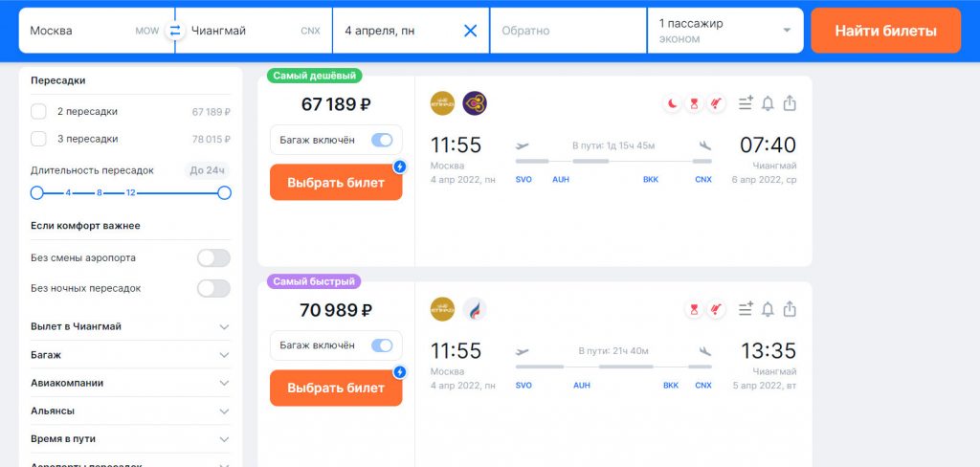The image size is (980, 467).
Task: Set price alert bell on fastest ticket
Action: (x=768, y=309)
